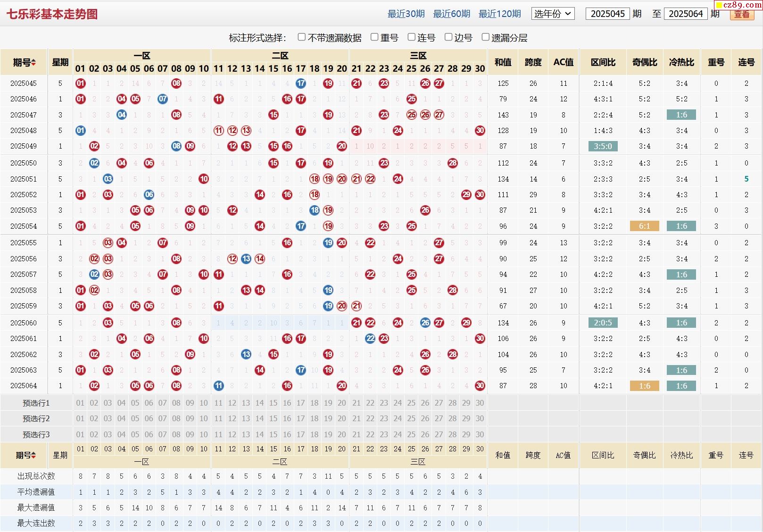Click the 平均遗漏值 statistics row label
763x532 pixels.
click(36, 492)
